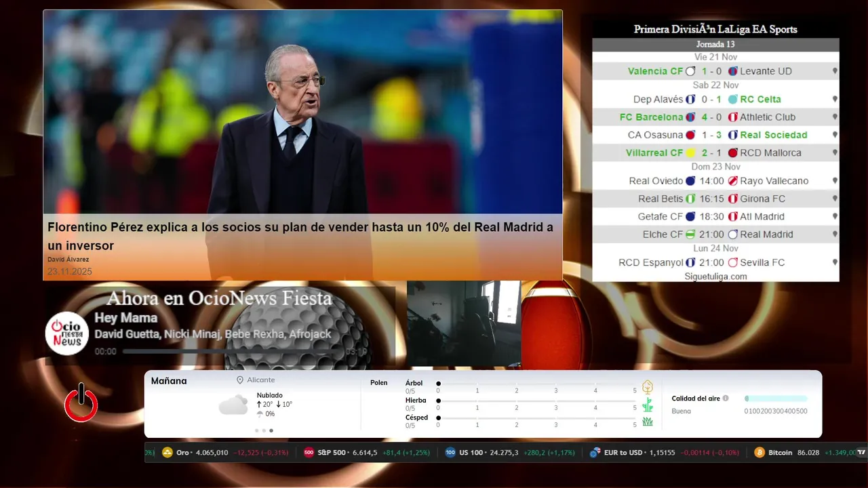Click the Jornada 13 header
This screenshot has height=488, width=868.
tap(715, 44)
